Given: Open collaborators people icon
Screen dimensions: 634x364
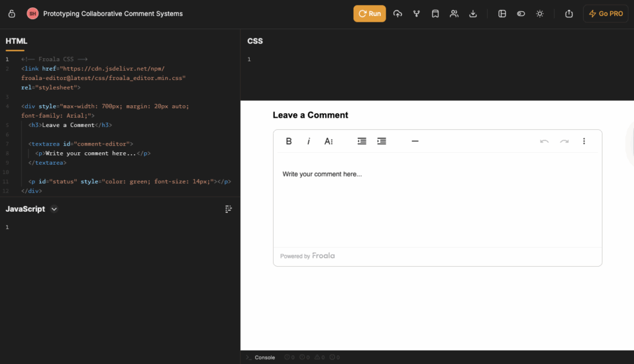Looking at the screenshot, I should 454,14.
